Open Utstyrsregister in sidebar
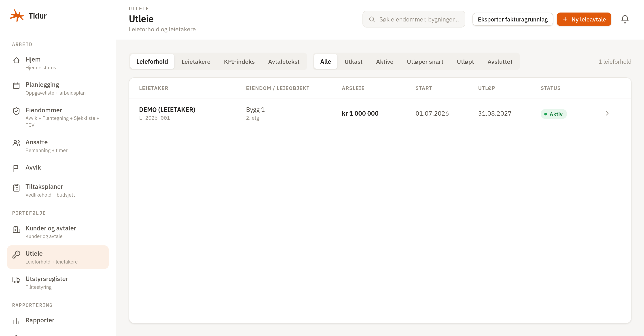The height and width of the screenshot is (336, 644). (x=58, y=283)
